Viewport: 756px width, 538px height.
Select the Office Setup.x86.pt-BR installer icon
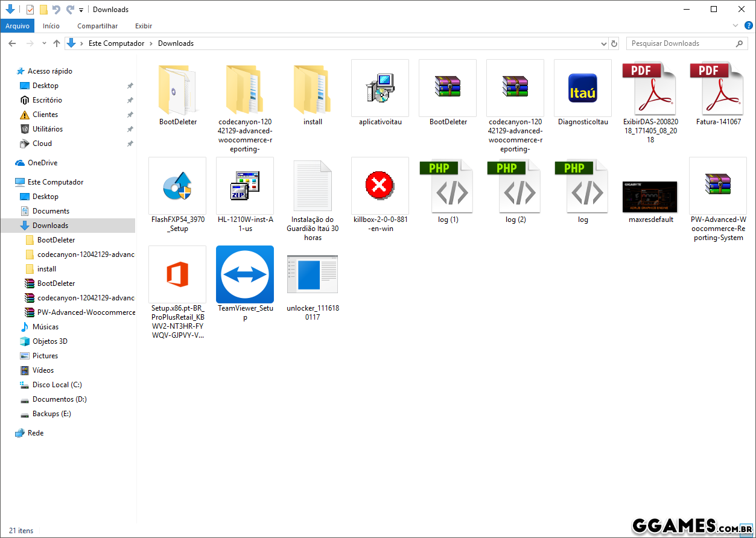177,274
